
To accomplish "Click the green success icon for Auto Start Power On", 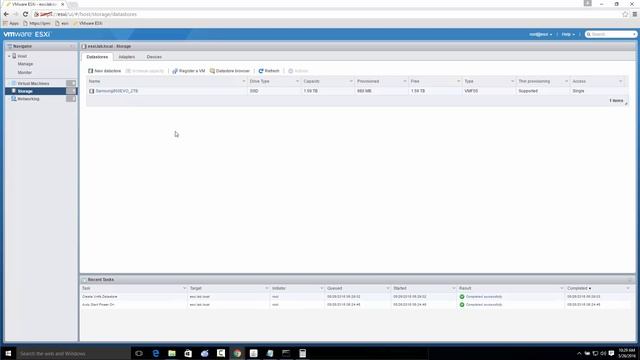I will pos(462,304).
